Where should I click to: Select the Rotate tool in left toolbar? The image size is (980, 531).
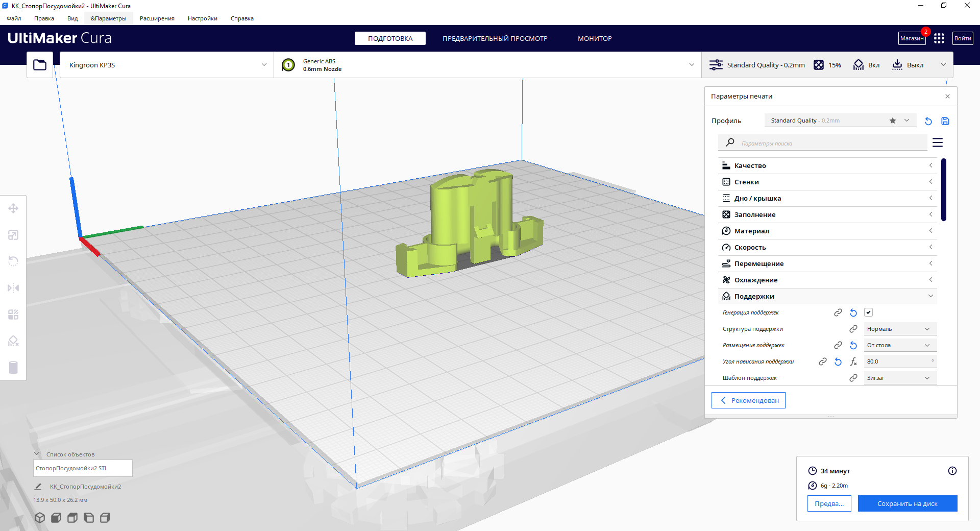pyautogui.click(x=13, y=261)
